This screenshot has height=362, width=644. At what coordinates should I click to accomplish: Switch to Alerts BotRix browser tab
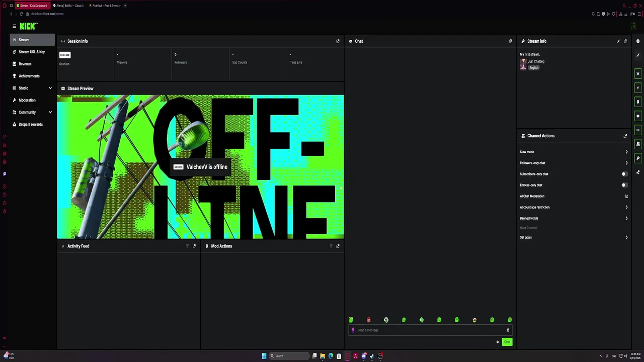pos(69,6)
